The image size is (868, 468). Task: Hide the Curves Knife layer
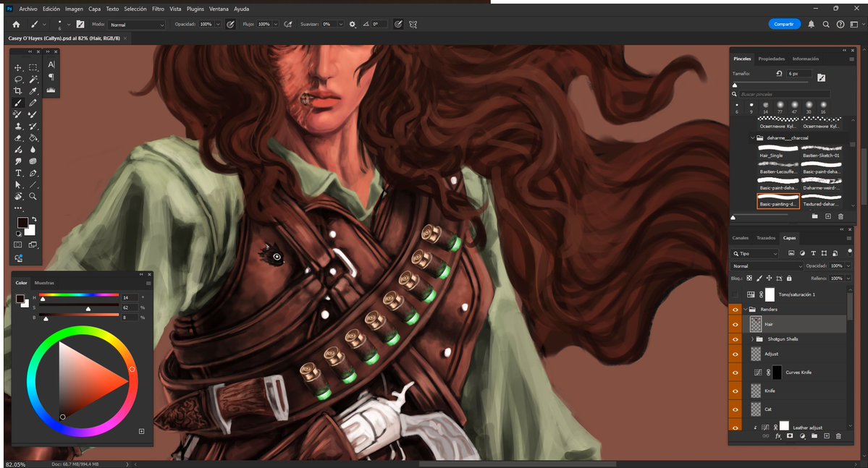click(735, 373)
